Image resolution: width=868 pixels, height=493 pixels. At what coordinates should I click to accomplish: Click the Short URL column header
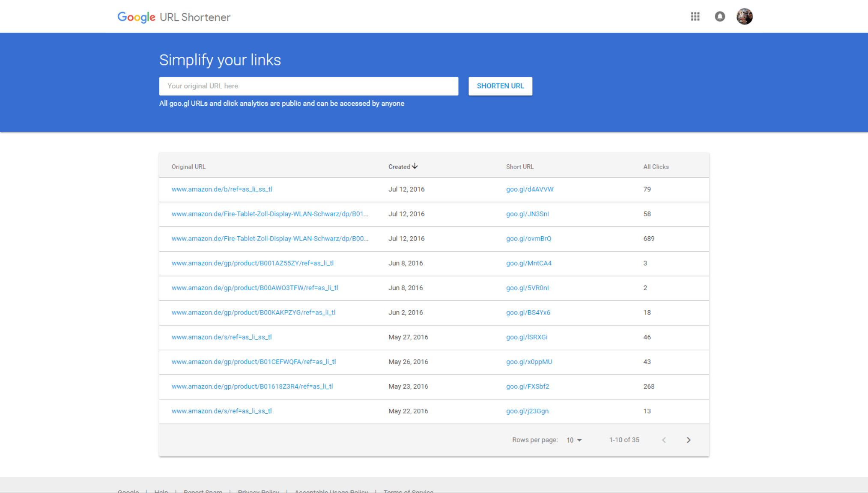click(519, 167)
